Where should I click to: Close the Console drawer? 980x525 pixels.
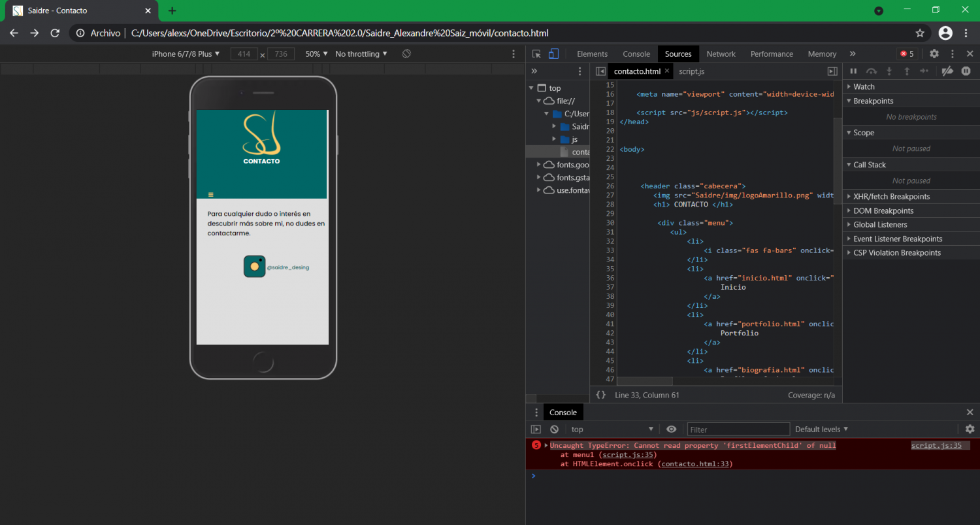970,412
